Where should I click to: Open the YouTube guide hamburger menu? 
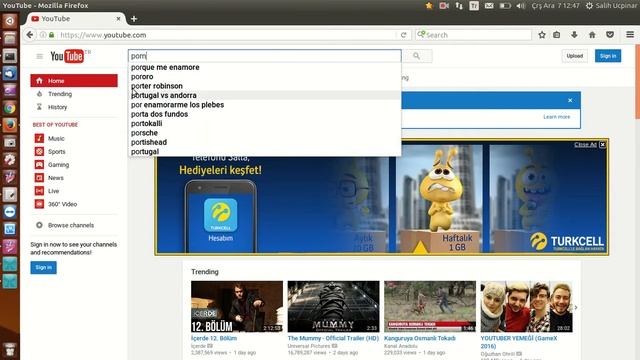40,56
